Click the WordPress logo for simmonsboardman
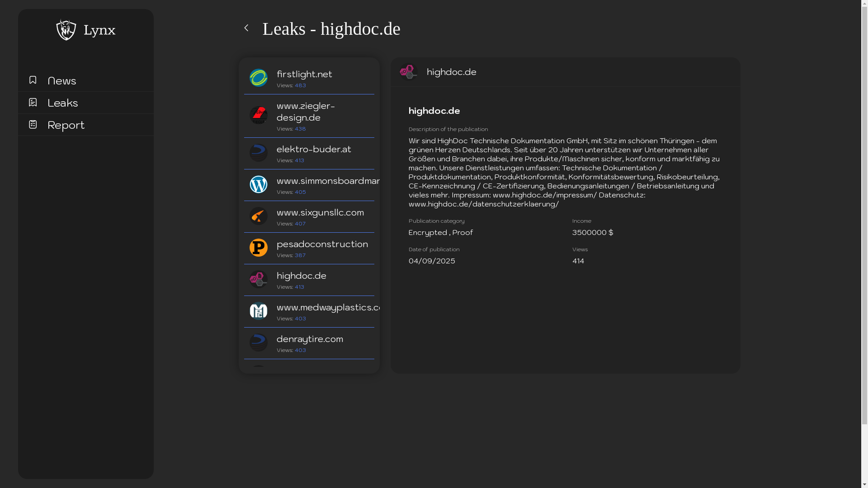Screen dimensions: 868x488 coord(259,184)
